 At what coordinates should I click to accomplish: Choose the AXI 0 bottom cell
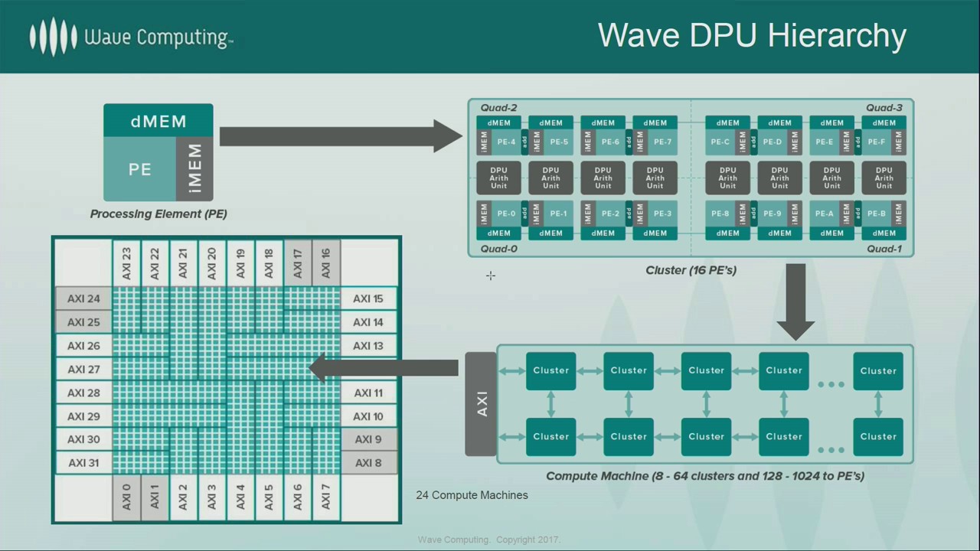click(x=126, y=497)
